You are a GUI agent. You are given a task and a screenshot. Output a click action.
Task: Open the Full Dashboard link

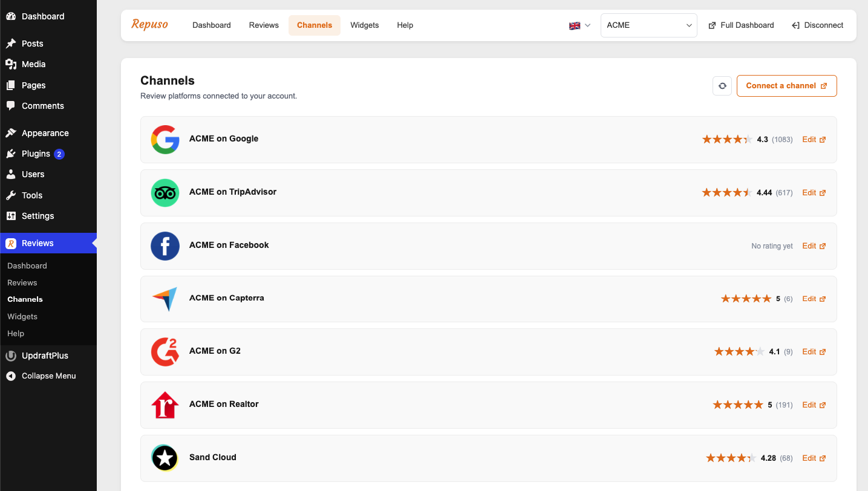tap(741, 25)
